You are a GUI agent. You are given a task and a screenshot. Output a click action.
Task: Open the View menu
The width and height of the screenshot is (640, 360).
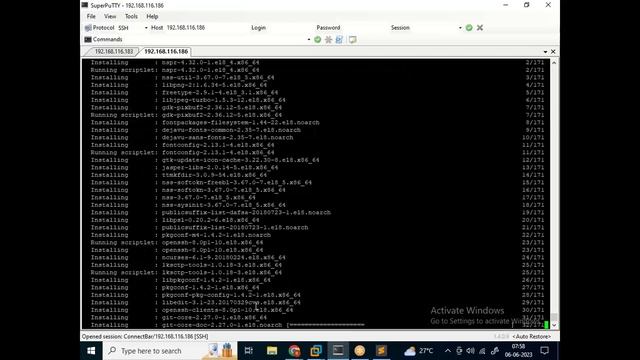pyautogui.click(x=110, y=16)
